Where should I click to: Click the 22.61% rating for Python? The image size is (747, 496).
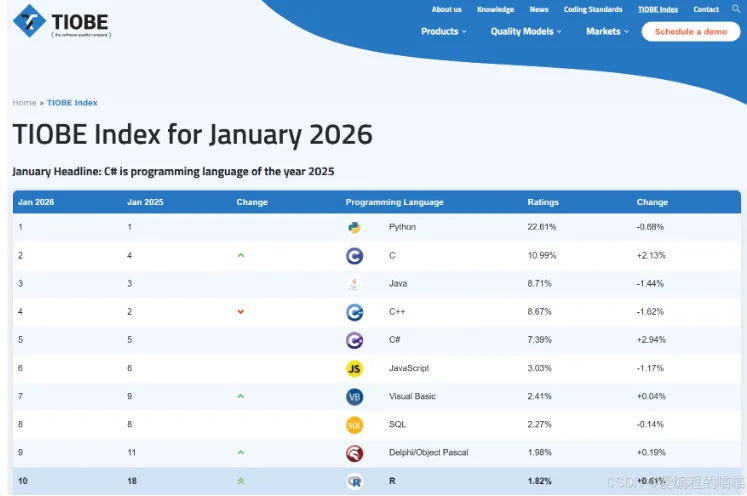click(542, 227)
